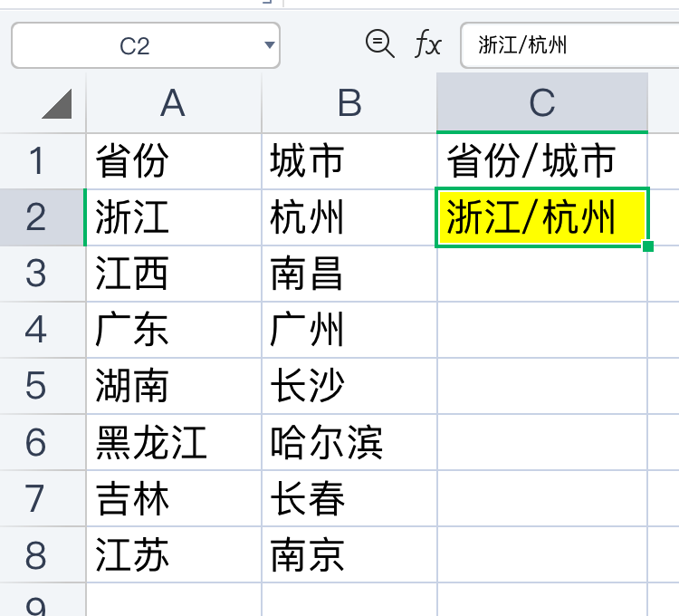This screenshot has width=679, height=616.
Task: Select cell B7 containing 长春
Action: 349,498
